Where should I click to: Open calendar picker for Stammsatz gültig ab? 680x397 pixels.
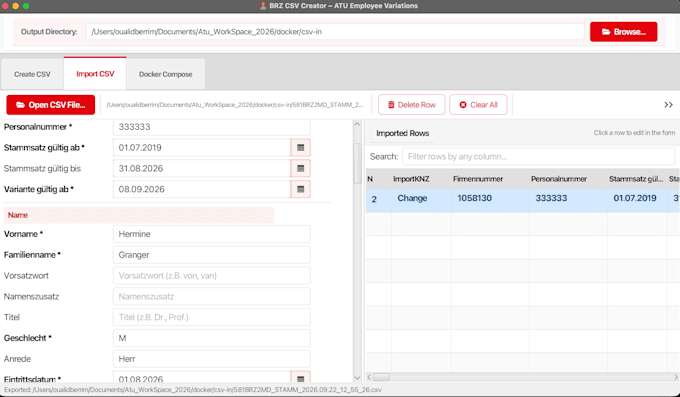pyautogui.click(x=301, y=148)
